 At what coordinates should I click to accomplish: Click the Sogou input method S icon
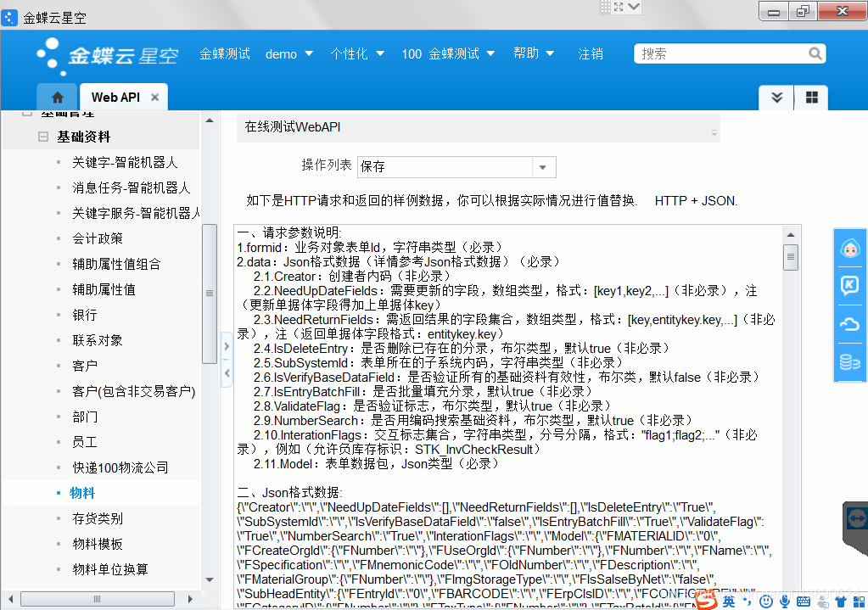click(x=706, y=600)
